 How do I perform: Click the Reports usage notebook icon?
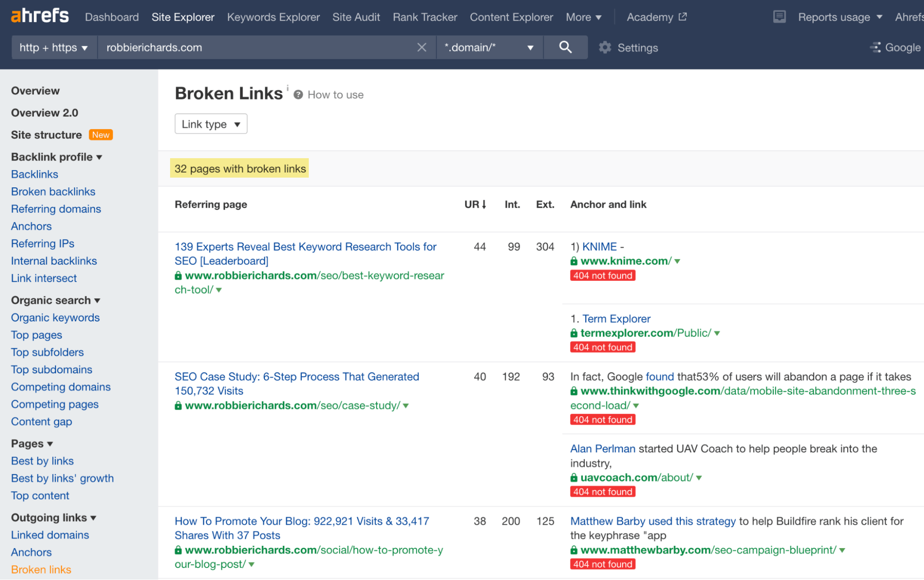779,16
